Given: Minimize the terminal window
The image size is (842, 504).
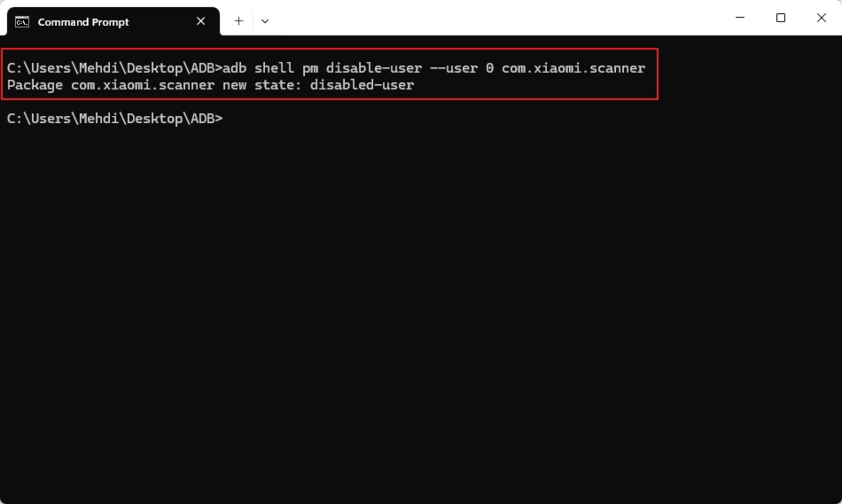Looking at the screenshot, I should [740, 18].
